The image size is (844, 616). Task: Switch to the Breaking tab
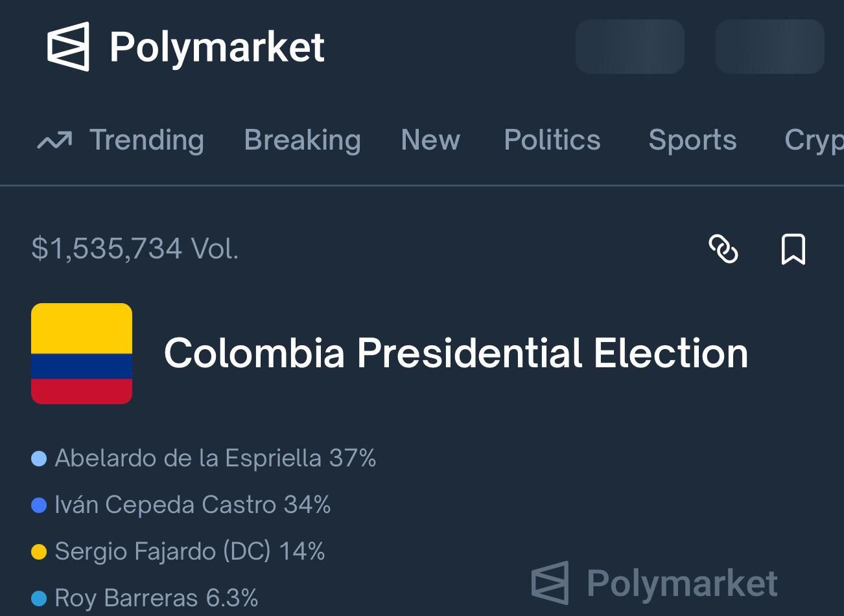302,140
